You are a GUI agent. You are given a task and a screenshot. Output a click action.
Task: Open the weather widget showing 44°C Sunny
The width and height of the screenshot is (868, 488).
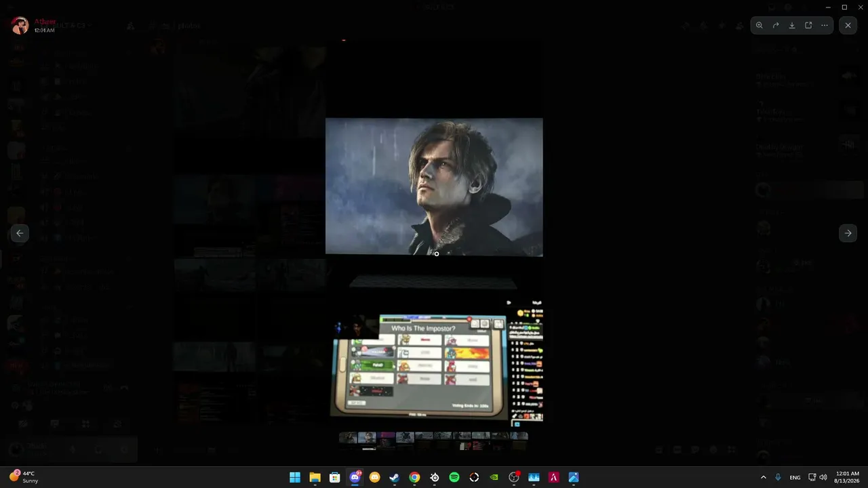[24, 477]
